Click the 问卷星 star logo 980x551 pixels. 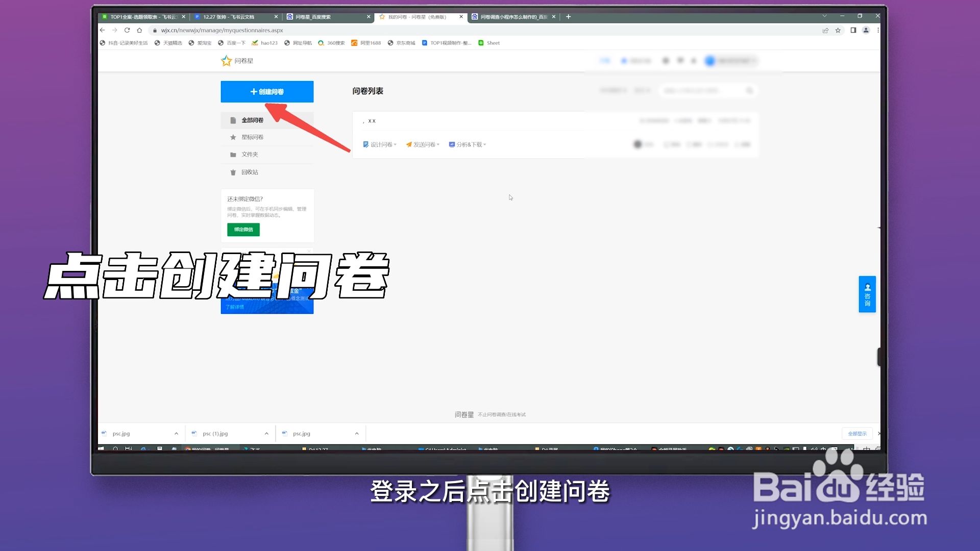tap(226, 61)
